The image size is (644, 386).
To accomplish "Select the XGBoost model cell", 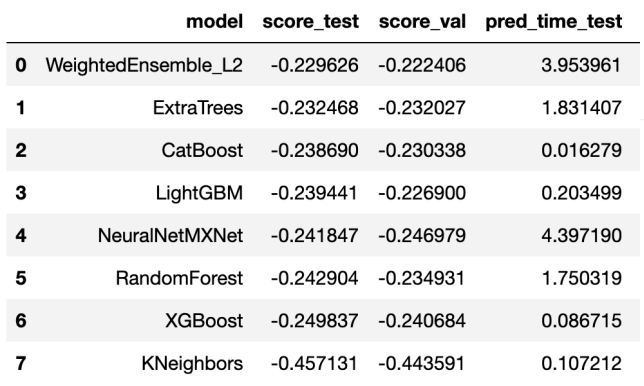I will 204,321.
